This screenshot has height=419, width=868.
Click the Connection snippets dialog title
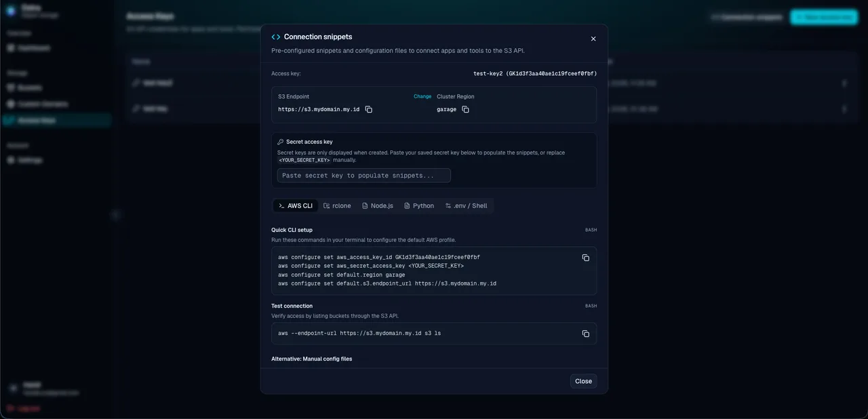click(318, 37)
